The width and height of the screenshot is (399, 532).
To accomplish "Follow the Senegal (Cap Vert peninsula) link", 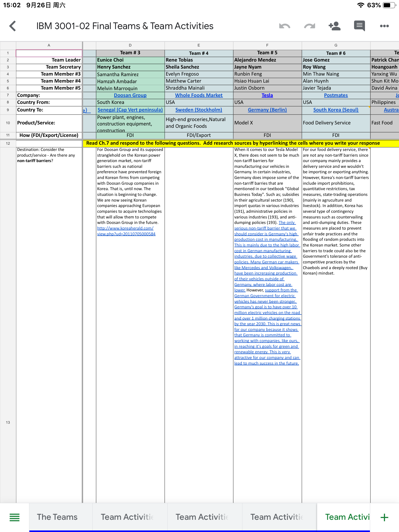I will click(x=130, y=110).
